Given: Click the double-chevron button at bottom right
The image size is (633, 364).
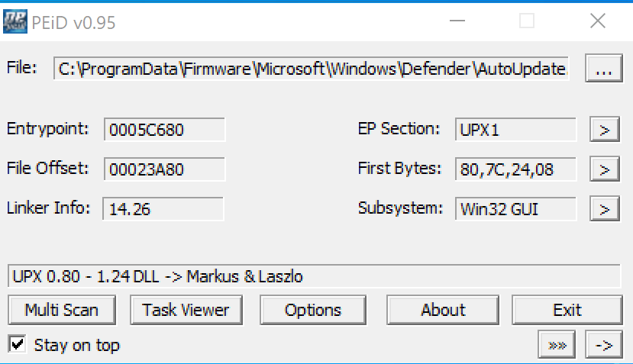Looking at the screenshot, I should click(557, 345).
